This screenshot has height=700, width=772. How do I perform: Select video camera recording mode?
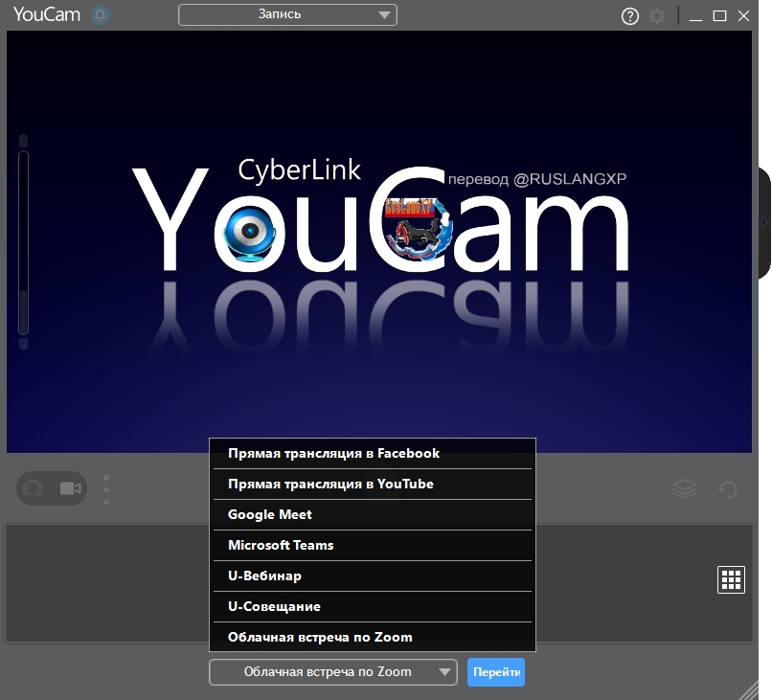click(x=71, y=488)
